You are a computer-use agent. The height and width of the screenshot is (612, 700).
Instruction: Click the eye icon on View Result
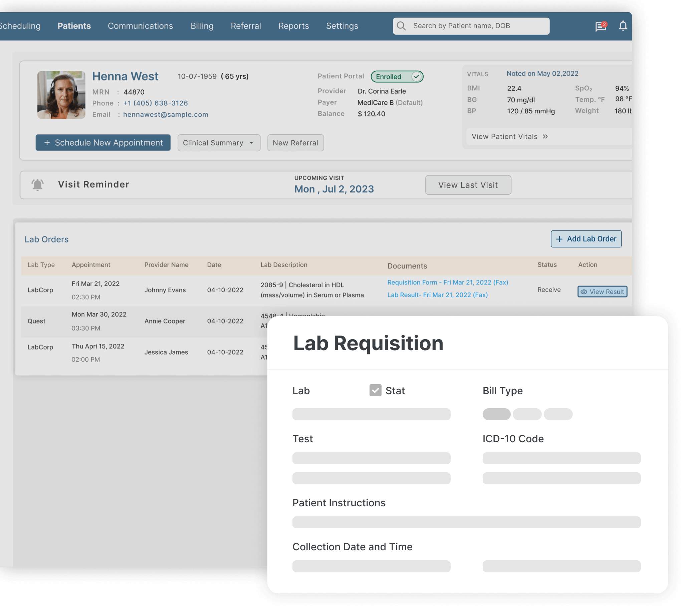tap(584, 291)
